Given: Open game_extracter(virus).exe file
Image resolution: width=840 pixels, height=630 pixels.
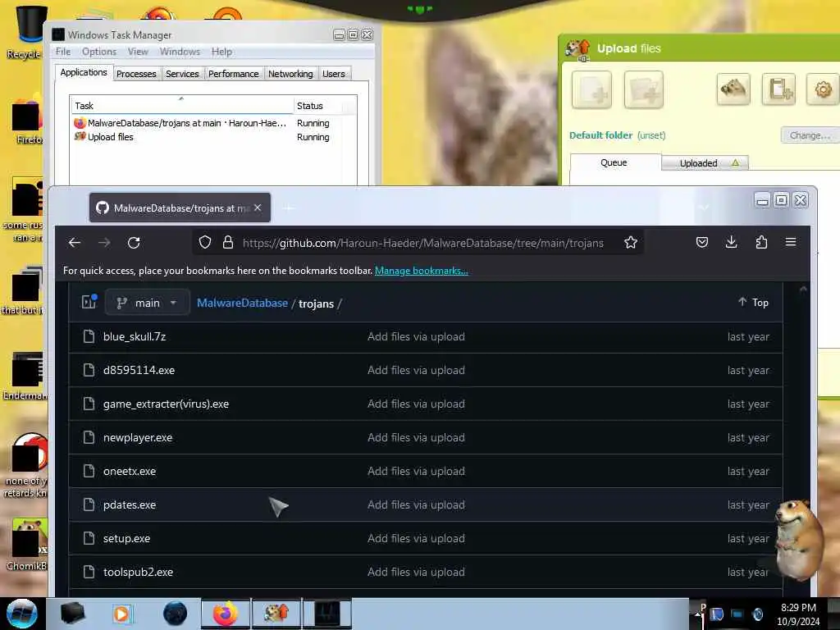Looking at the screenshot, I should point(166,404).
